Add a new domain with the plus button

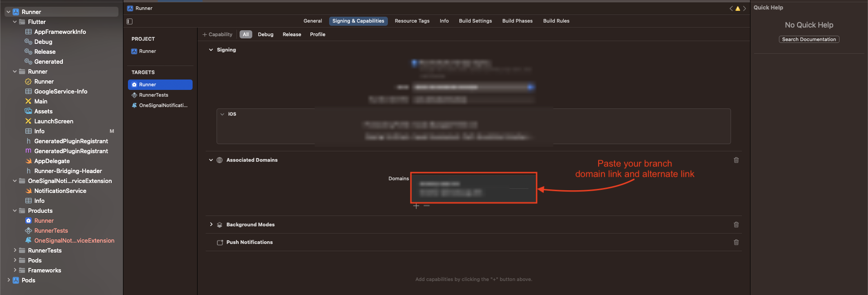point(416,206)
